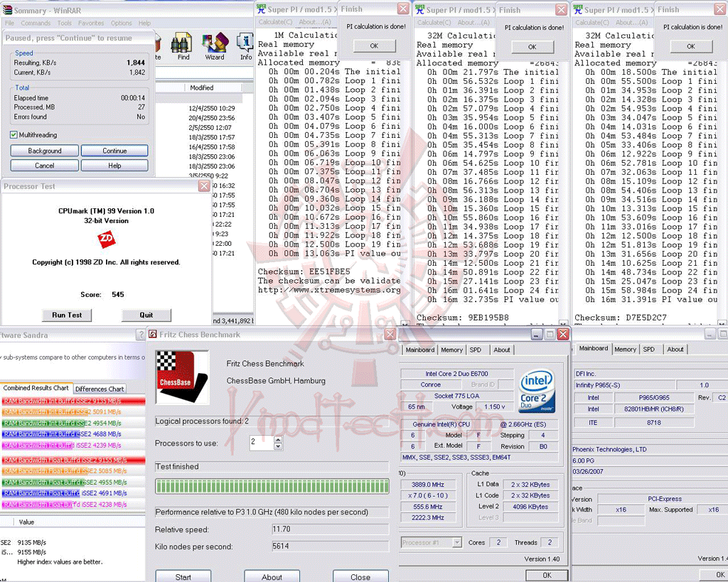Click the Kilo nodes per second field
Viewport: 728px width, 582px height.
(x=330, y=546)
